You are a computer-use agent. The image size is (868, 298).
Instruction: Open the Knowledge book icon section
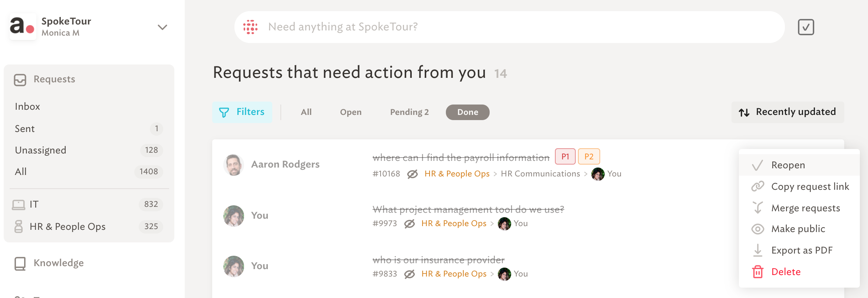(x=20, y=264)
